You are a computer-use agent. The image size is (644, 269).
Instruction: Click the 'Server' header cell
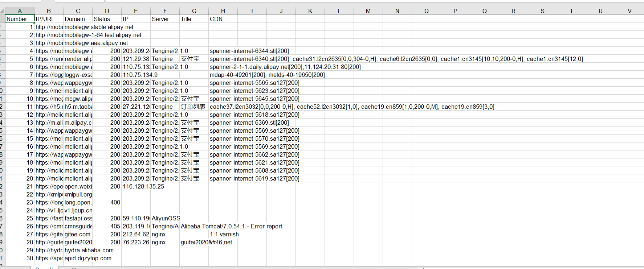click(165, 19)
